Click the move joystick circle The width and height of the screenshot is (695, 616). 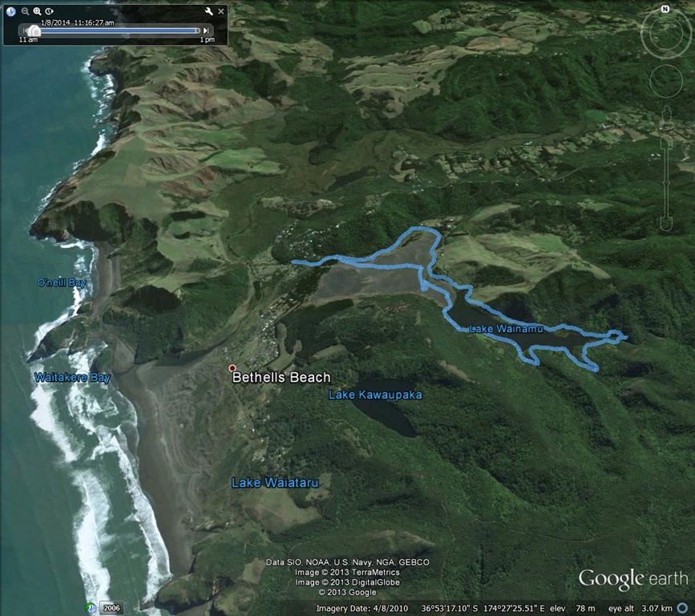666,81
